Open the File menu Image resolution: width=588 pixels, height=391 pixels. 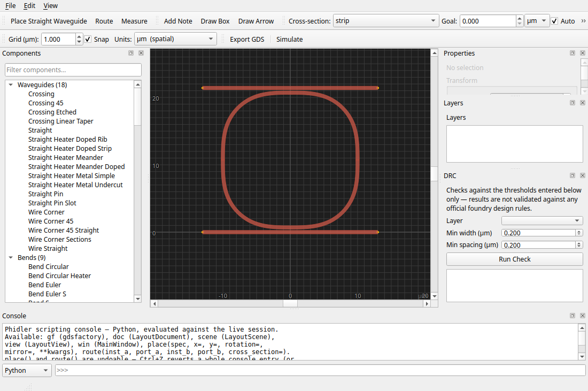[x=11, y=6]
